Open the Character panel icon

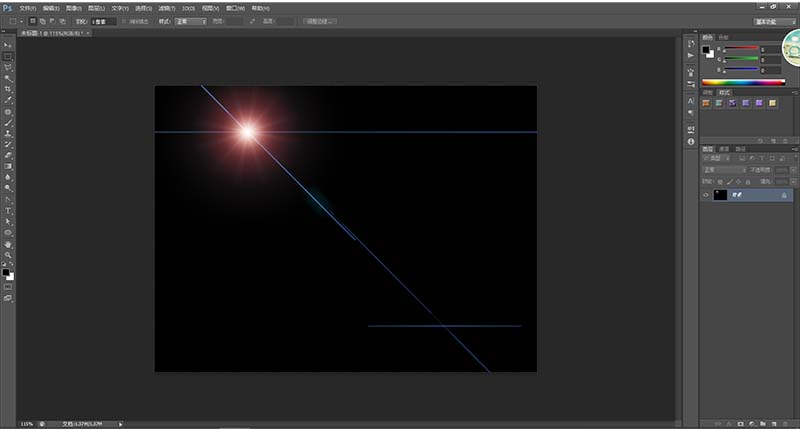coord(691,101)
